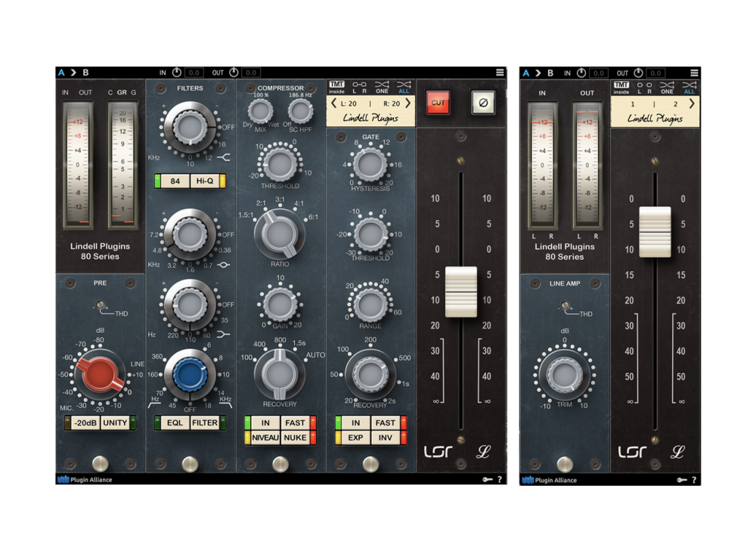Click the OUT gain knob icon in the channel strip toolbar

[234, 73]
